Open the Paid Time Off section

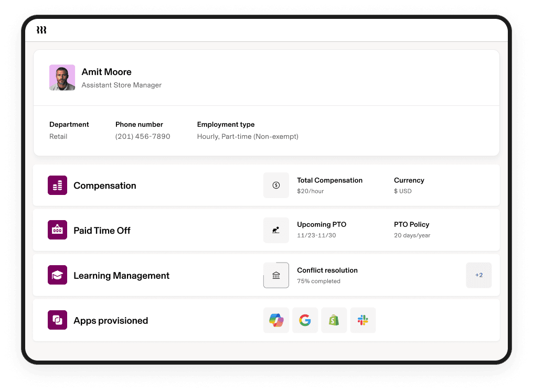click(x=102, y=231)
